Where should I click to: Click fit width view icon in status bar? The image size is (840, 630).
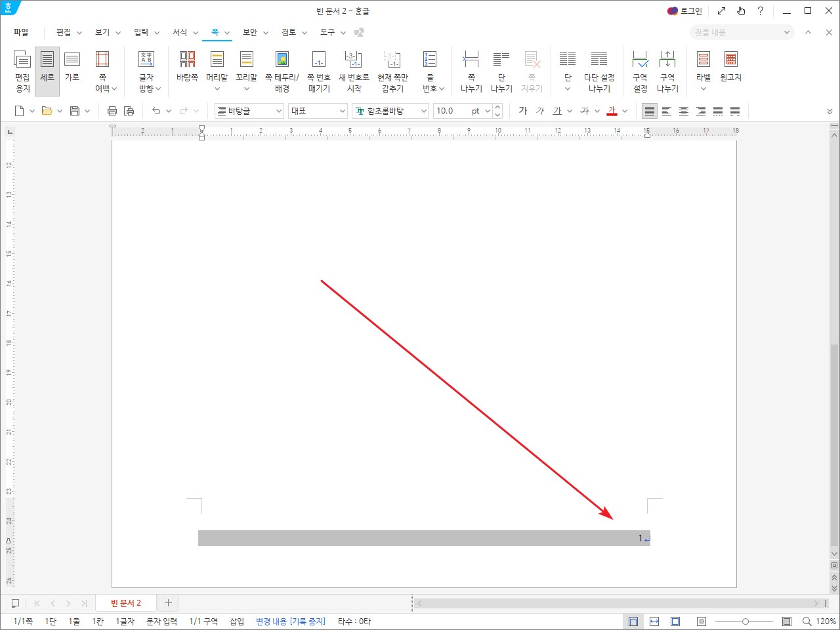654,621
